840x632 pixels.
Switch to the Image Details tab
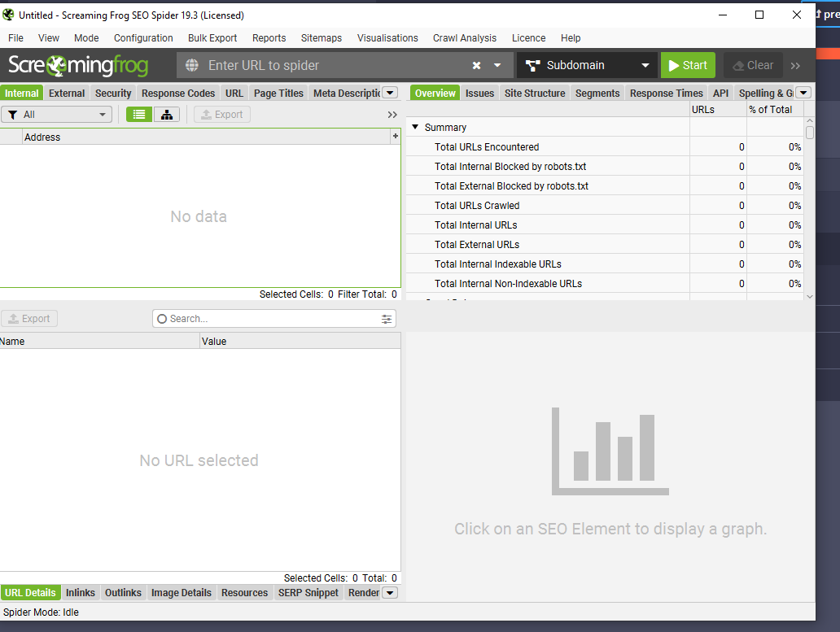181,593
